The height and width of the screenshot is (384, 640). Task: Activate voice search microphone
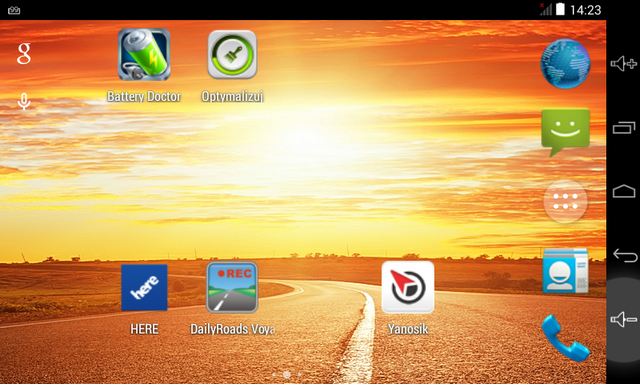click(24, 102)
